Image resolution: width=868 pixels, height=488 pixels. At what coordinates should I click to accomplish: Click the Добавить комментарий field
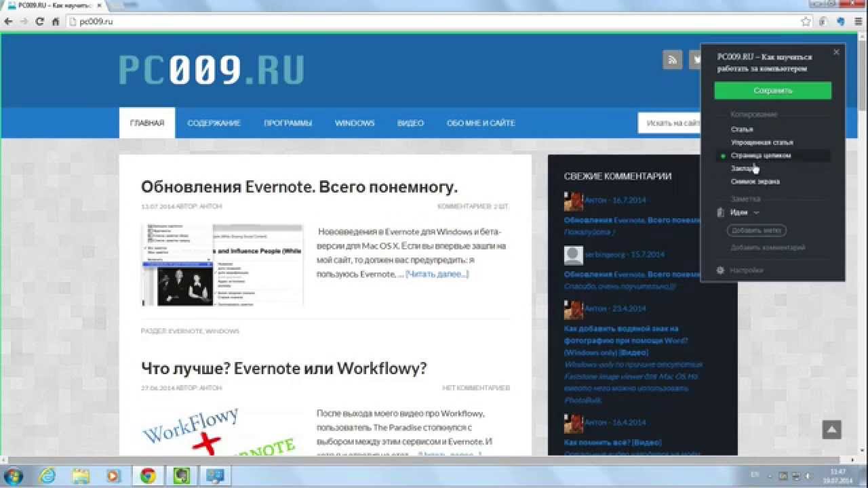768,248
